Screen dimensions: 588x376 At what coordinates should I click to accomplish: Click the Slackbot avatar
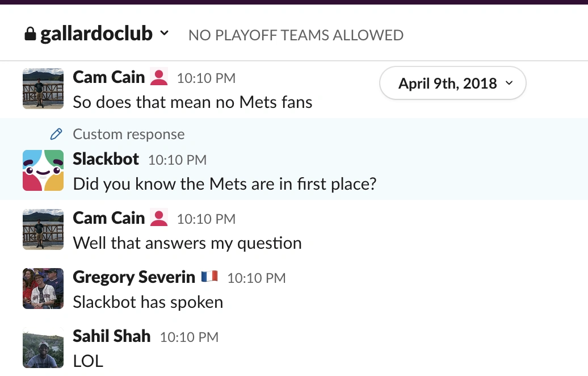[43, 170]
